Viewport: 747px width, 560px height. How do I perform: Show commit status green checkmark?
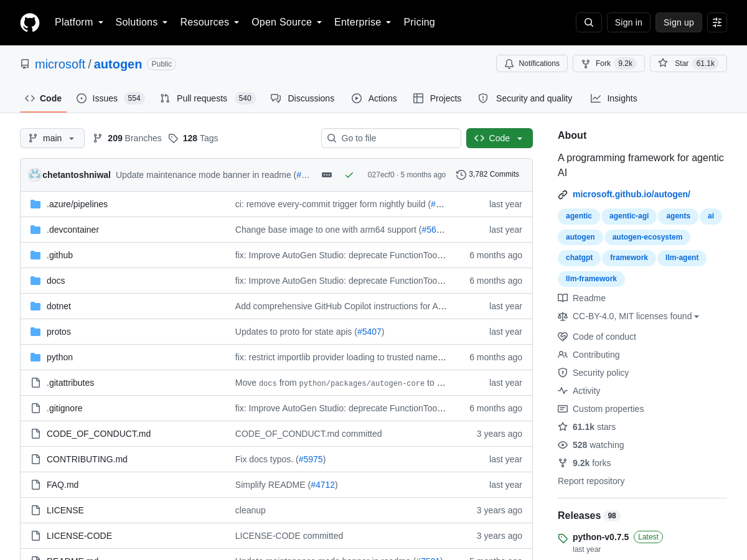pos(349,175)
